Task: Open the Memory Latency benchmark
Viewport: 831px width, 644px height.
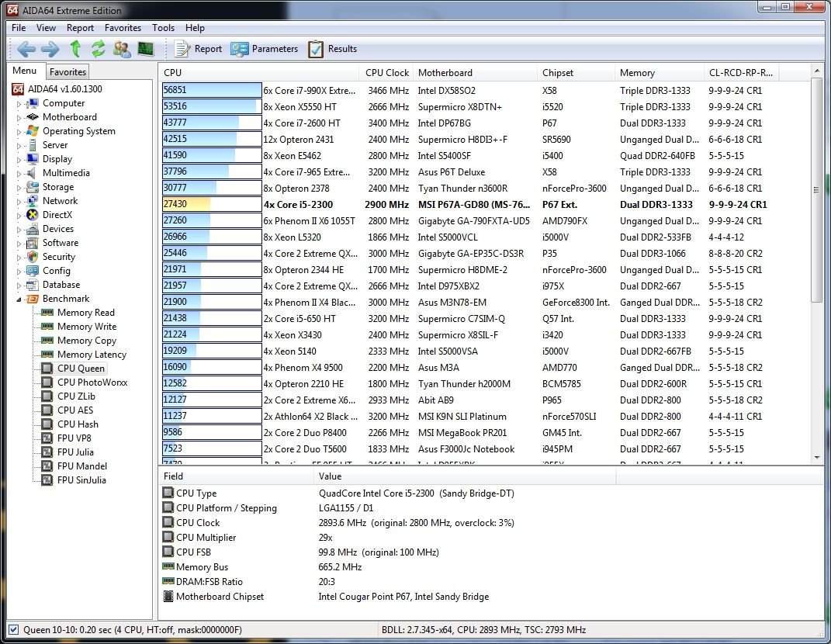Action: pyautogui.click(x=91, y=355)
